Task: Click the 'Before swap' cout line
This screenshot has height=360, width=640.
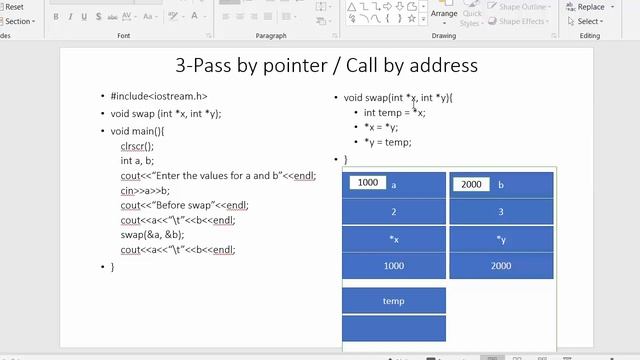Action: (184, 205)
